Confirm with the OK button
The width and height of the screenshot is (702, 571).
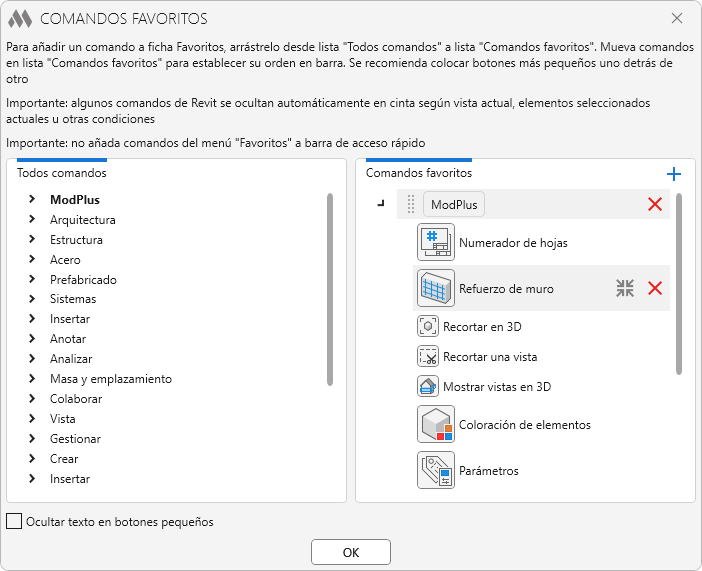click(x=351, y=552)
